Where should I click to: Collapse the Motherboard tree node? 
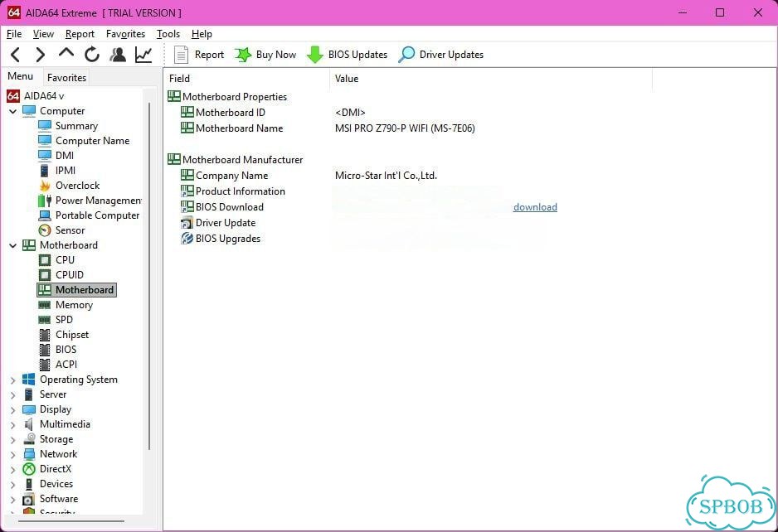pos(13,245)
